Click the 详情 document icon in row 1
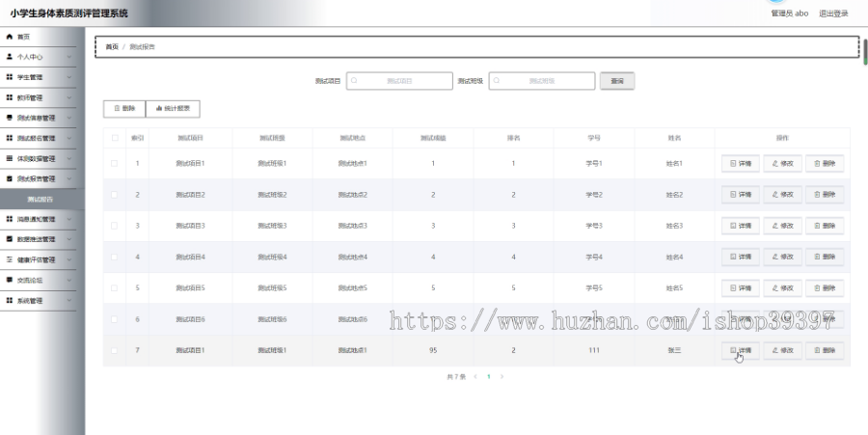The width and height of the screenshot is (868, 435). 734,163
